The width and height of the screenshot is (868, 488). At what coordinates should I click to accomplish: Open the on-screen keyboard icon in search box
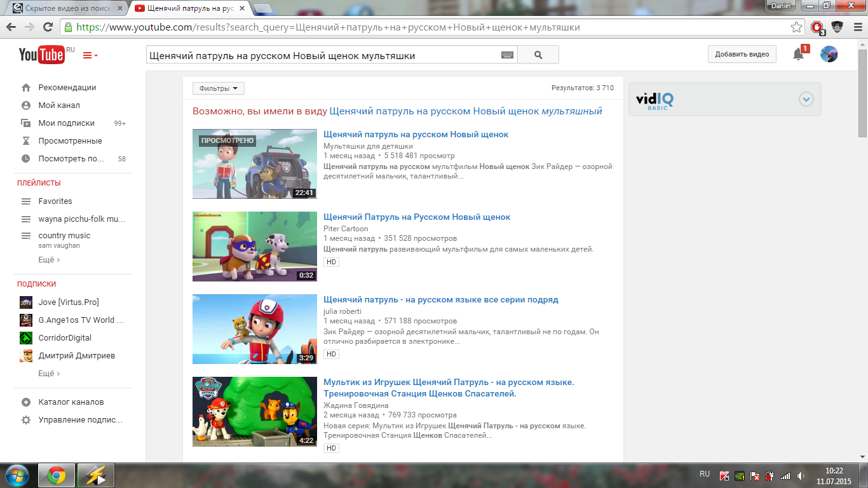(507, 55)
